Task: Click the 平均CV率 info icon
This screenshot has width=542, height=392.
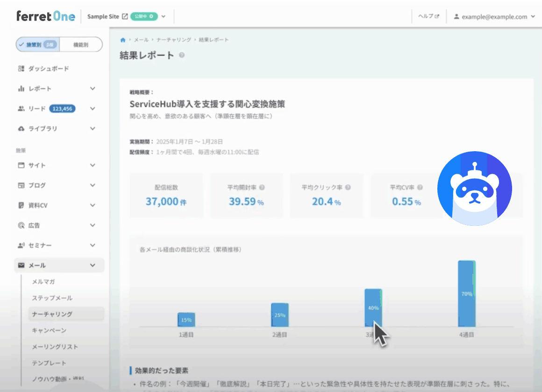Action: pyautogui.click(x=420, y=187)
